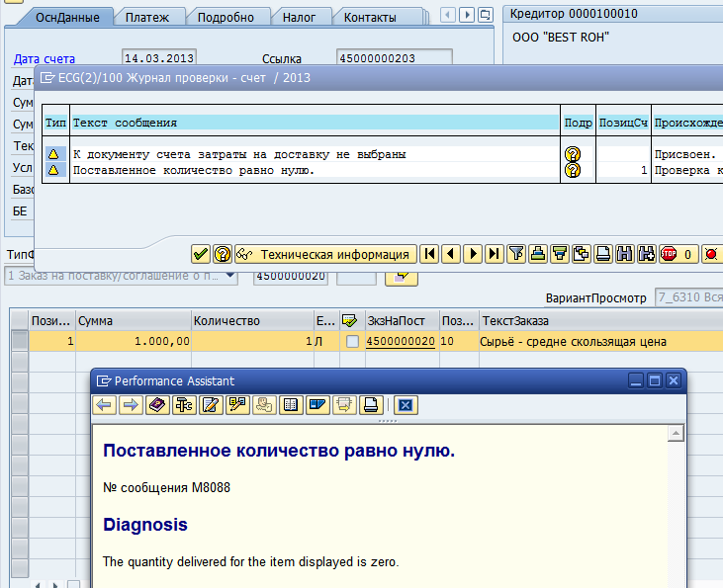Switch to the Платеж tab
The image size is (723, 588).
148,17
